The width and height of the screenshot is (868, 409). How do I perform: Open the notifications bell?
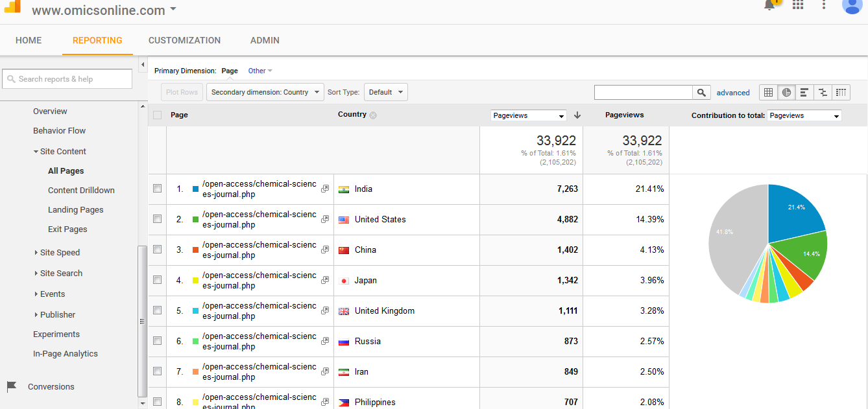point(770,5)
